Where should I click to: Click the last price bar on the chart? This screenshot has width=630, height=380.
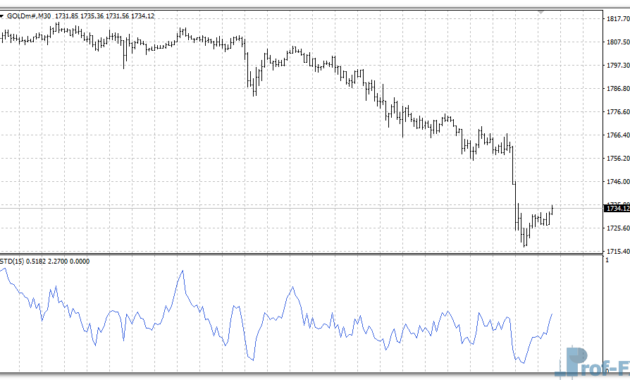552,209
